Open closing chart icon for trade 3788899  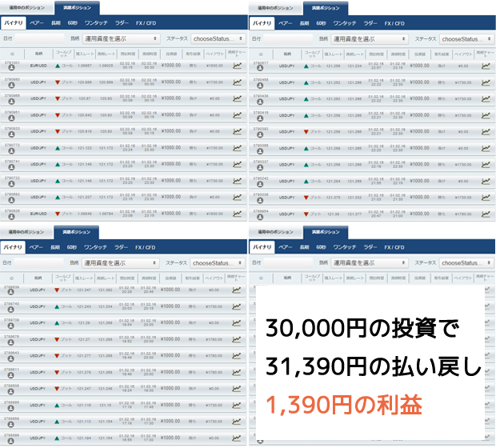coord(236,438)
